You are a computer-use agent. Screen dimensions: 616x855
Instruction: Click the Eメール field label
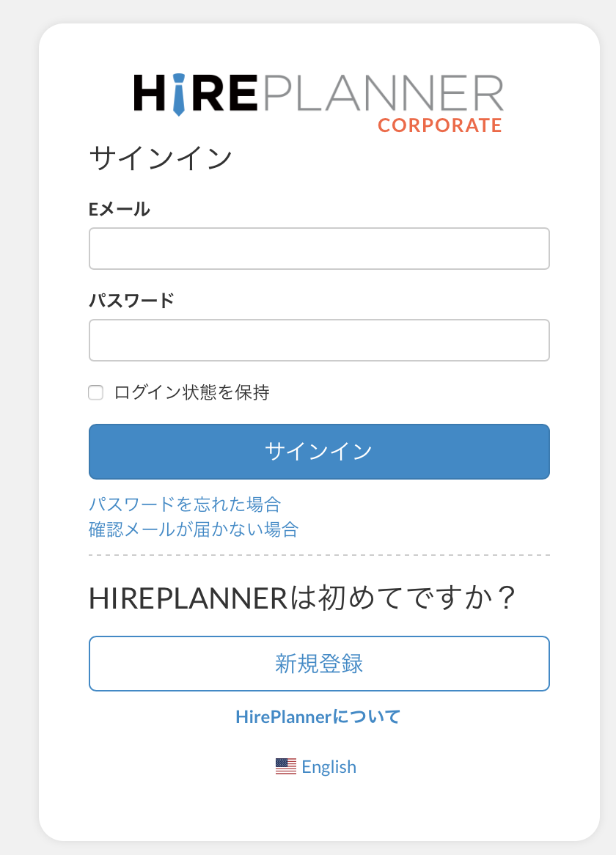point(120,209)
